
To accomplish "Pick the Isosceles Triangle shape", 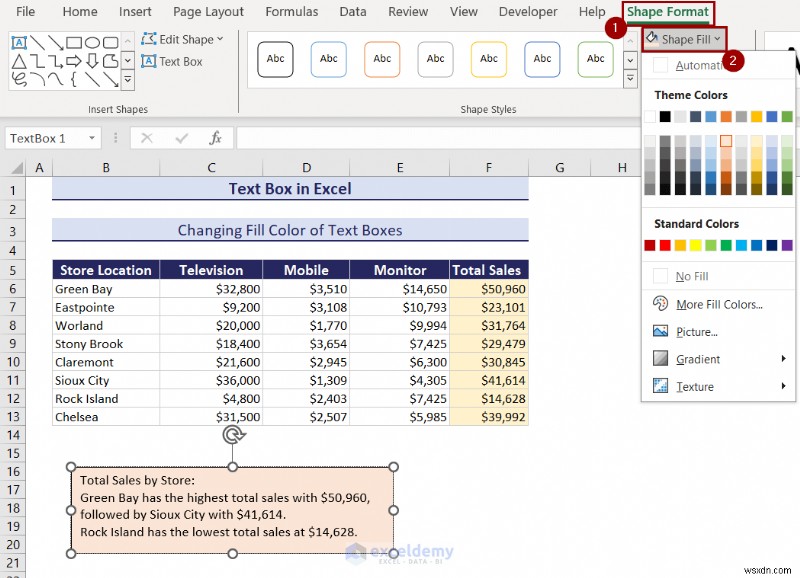I will pos(19,62).
